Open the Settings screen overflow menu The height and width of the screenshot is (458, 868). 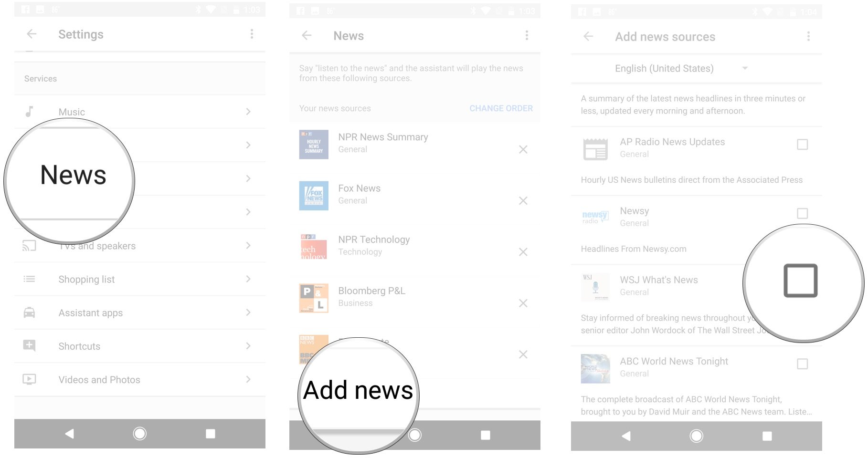(x=252, y=34)
